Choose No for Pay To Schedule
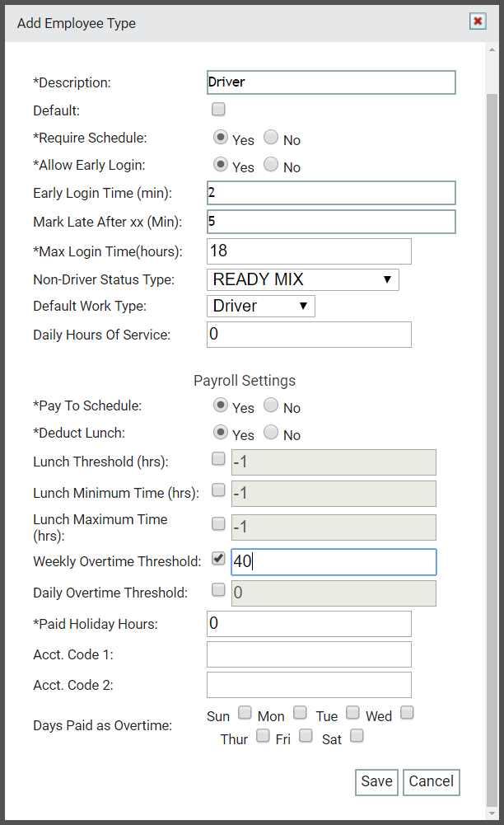 [x=271, y=405]
